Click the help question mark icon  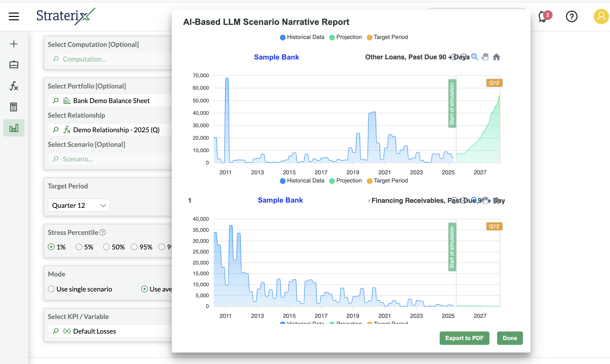(x=571, y=17)
